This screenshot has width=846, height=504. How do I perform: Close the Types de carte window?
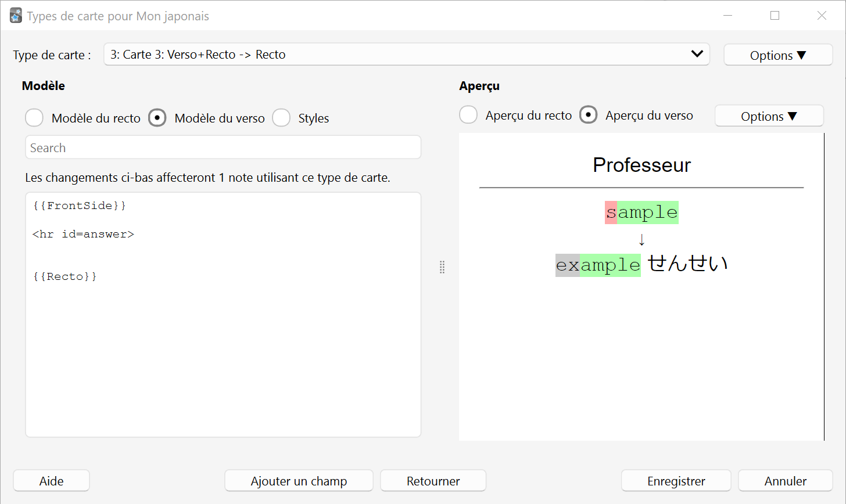pos(822,16)
